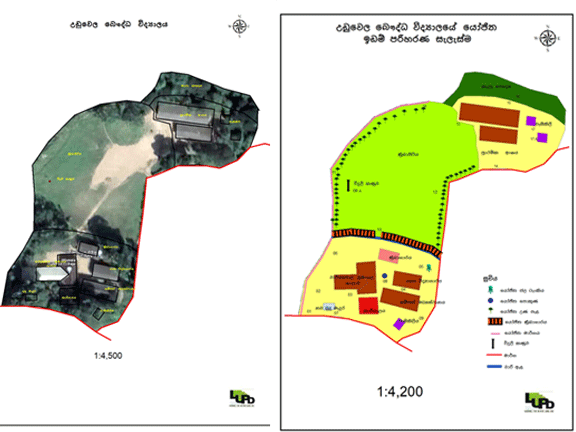
Task: Click the tree symbol in the legend
Action: [x=490, y=311]
